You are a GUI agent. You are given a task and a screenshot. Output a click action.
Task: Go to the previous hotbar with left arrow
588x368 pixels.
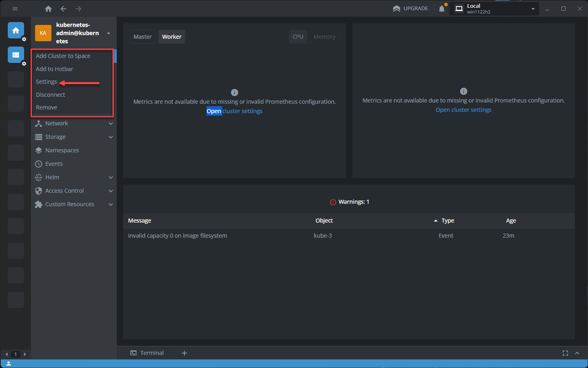point(7,354)
